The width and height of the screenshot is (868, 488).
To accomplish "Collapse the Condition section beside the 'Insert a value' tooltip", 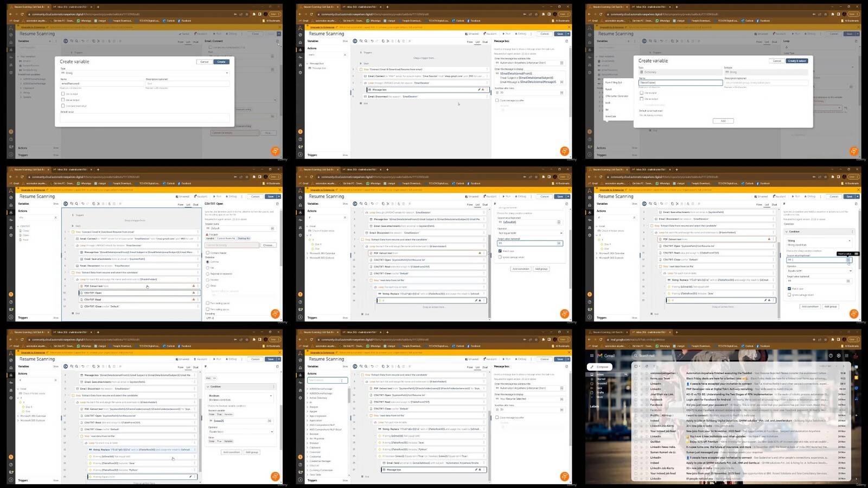I will [x=787, y=232].
